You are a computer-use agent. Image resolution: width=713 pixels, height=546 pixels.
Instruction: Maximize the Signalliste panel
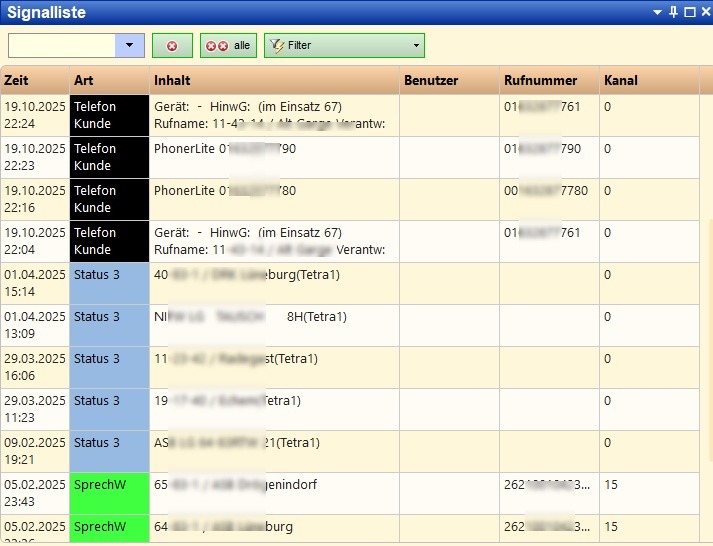(688, 12)
